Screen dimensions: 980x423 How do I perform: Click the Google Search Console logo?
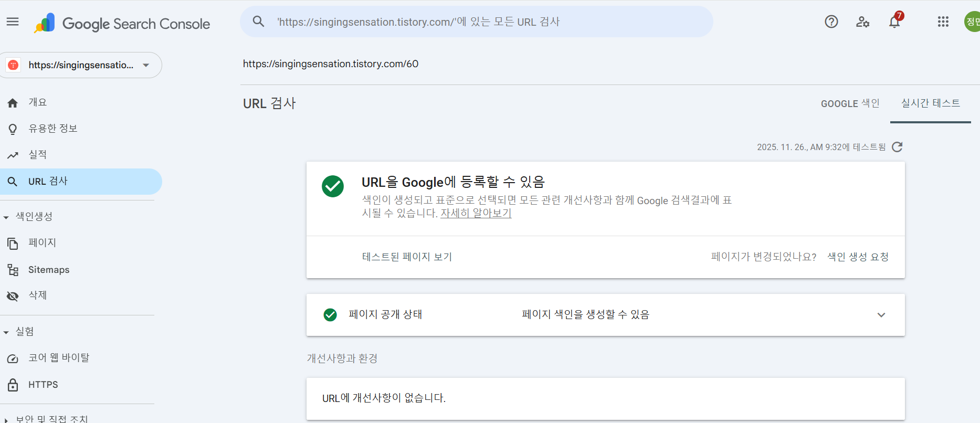122,23
